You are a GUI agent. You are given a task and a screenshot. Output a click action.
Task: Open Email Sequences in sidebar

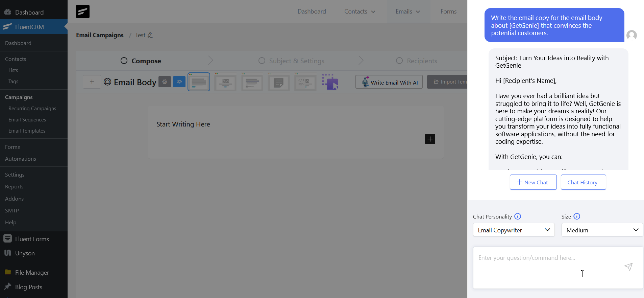pos(27,120)
